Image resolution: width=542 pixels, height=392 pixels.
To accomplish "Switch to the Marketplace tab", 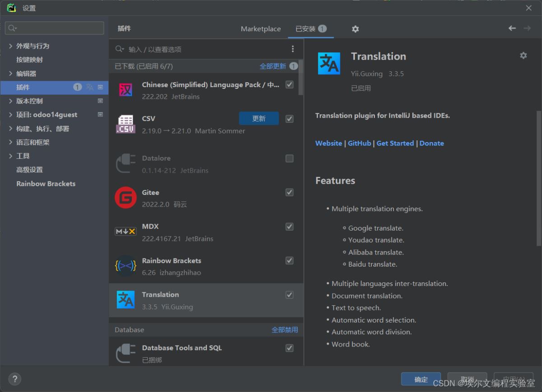I will [261, 29].
